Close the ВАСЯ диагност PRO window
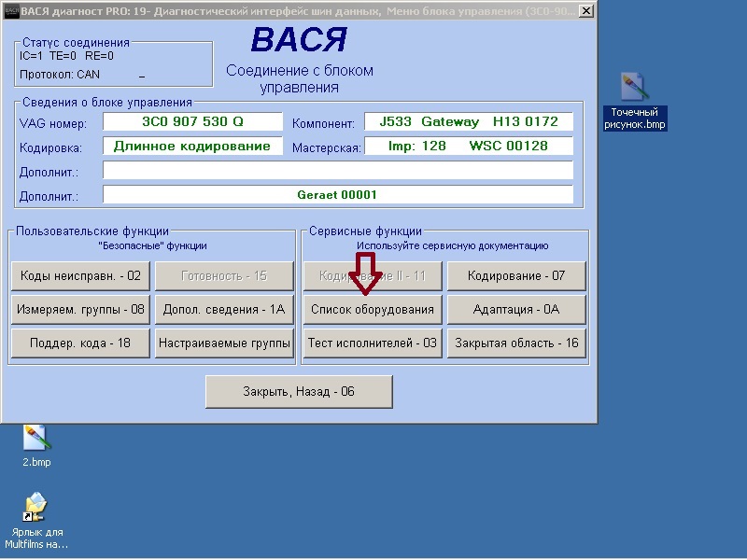The height and width of the screenshot is (560, 747). (585, 11)
